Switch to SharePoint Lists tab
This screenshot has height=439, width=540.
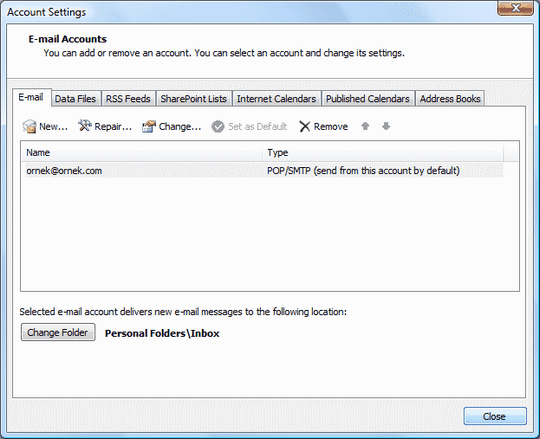[194, 99]
